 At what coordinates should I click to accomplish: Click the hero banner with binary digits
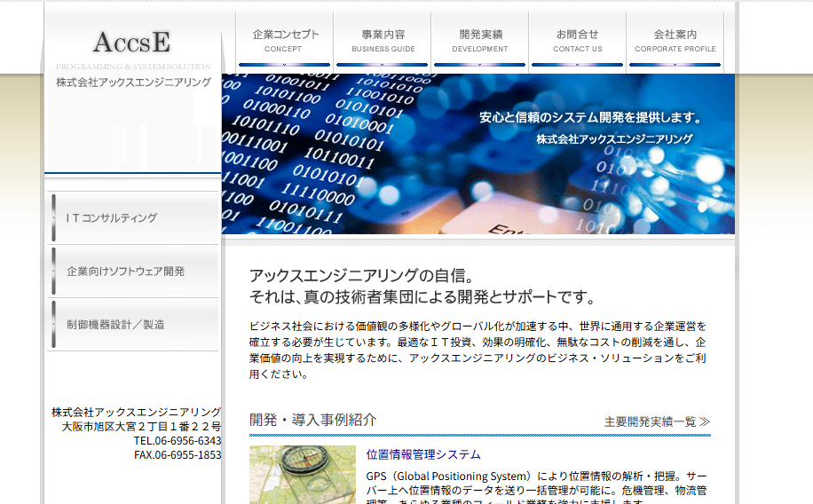click(x=478, y=154)
